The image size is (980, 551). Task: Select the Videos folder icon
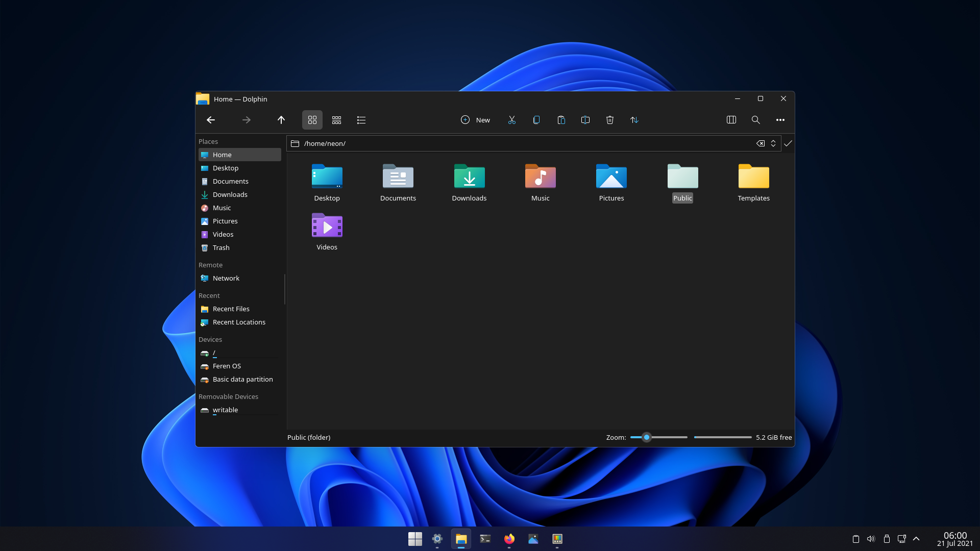tap(327, 225)
